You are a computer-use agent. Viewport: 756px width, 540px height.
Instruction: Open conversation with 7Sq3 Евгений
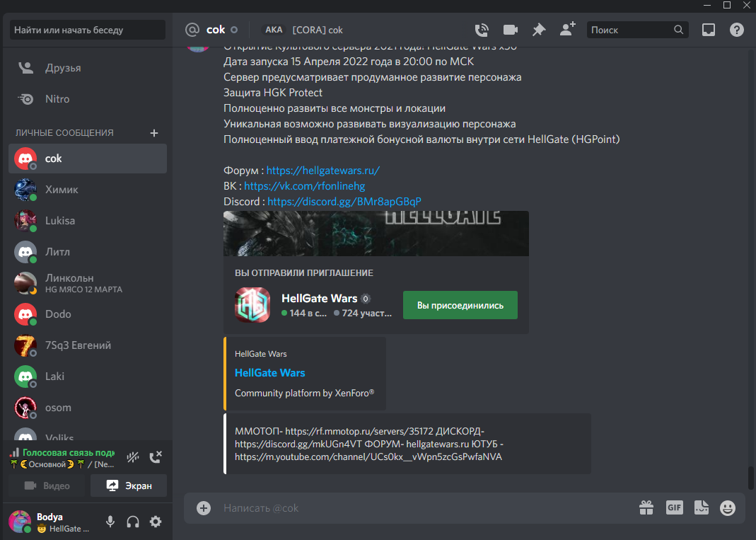[x=88, y=345]
